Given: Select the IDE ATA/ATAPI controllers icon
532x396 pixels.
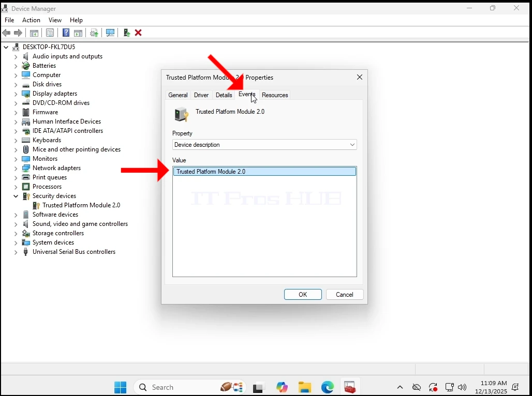Looking at the screenshot, I should pos(26,131).
